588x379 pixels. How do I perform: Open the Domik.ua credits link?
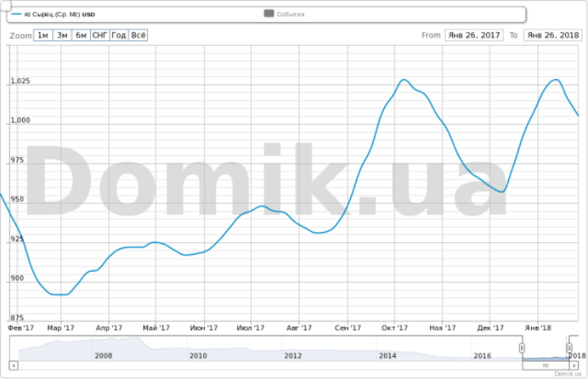567,373
